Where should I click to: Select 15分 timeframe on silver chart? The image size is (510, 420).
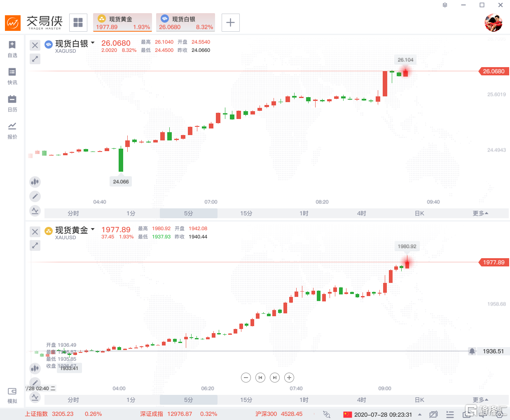pos(246,213)
